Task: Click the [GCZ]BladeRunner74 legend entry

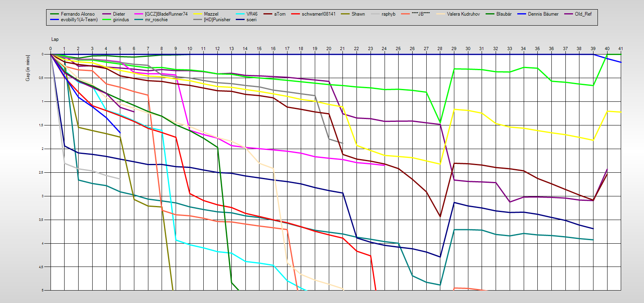Action: tap(166, 14)
